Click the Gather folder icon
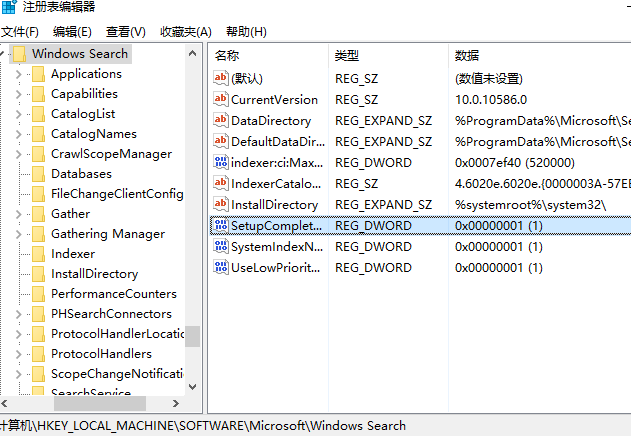 [x=39, y=214]
